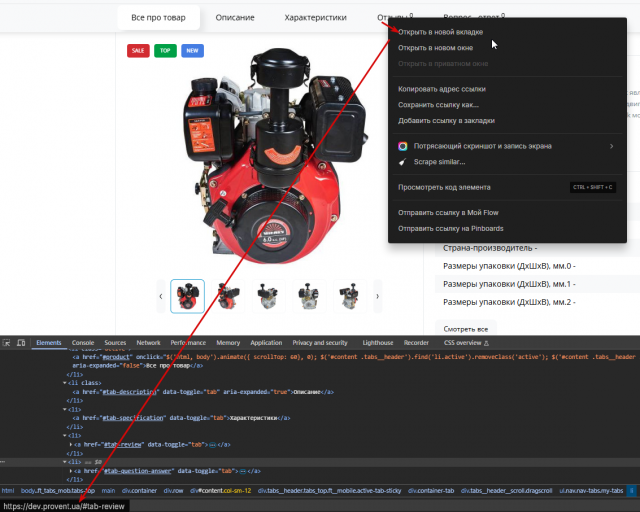The width and height of the screenshot is (640, 512).
Task: Click the Scrape similar icon
Action: click(402, 162)
